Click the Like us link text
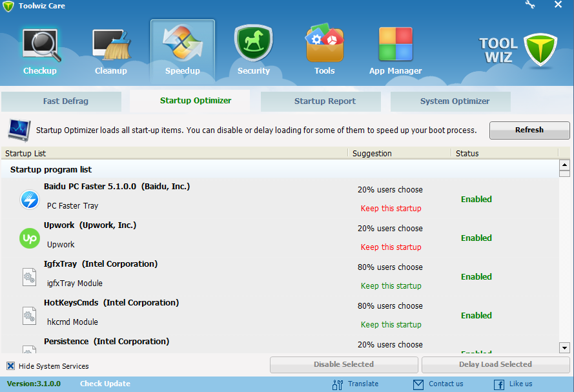Image resolution: width=574 pixels, height=392 pixels. coord(520,384)
